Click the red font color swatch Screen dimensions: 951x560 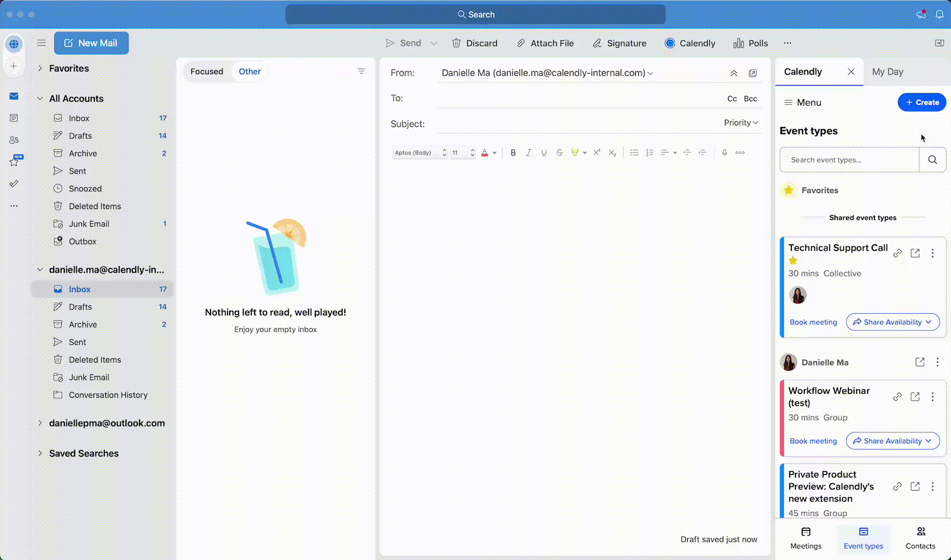484,152
